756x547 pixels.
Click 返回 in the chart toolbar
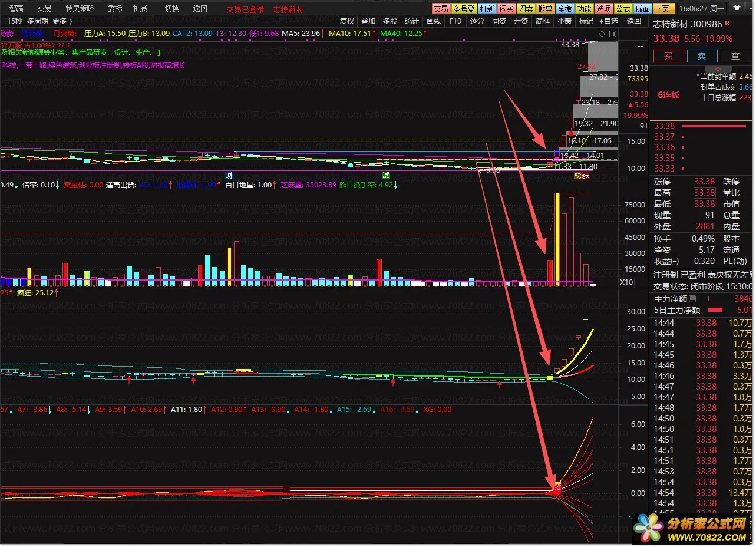tap(634, 21)
